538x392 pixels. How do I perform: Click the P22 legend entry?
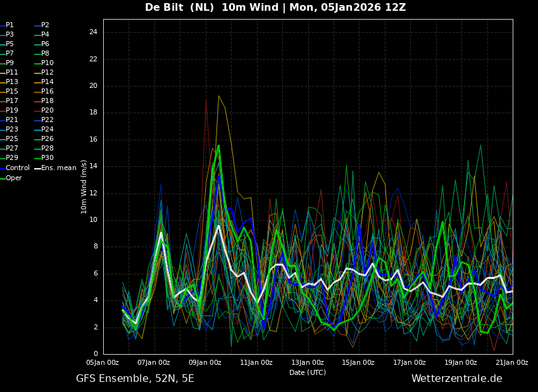44,120
